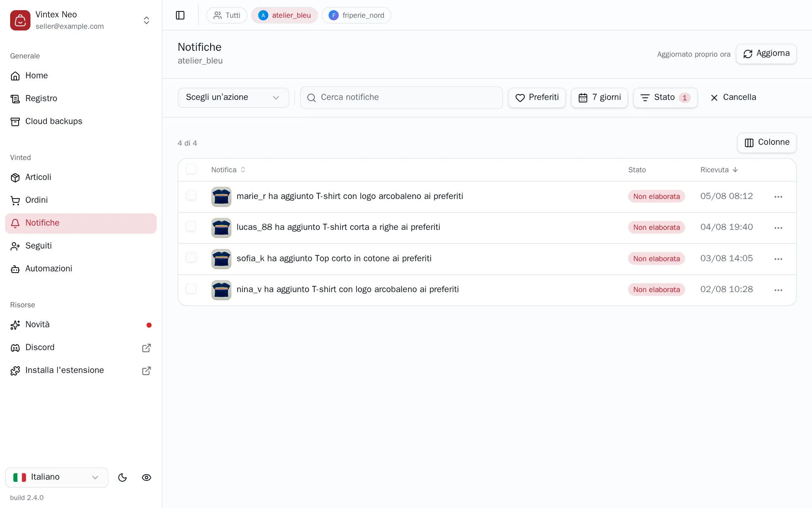This screenshot has height=508, width=812.
Task: Click the 'Non elaborata' badge on sofia_k row
Action: [656, 259]
